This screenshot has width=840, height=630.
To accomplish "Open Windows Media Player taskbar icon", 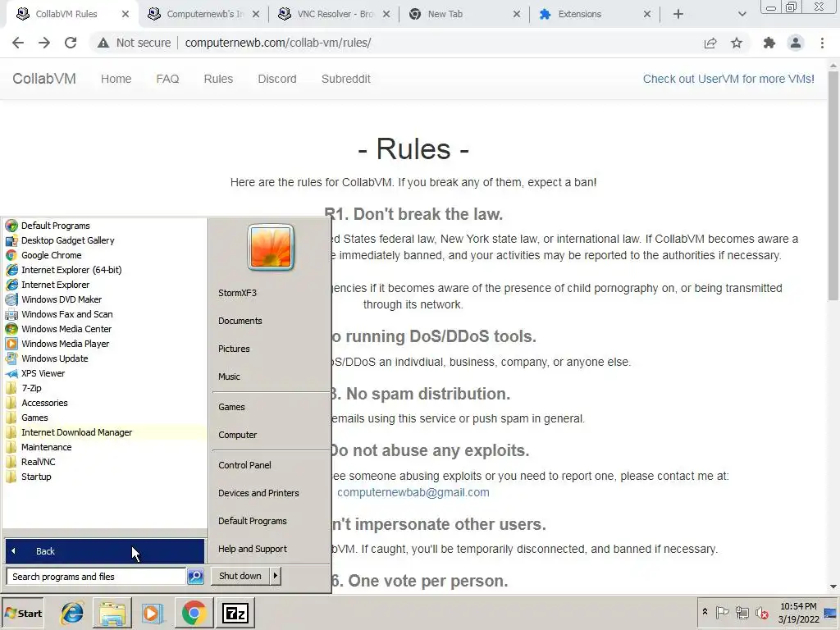I will [152, 614].
